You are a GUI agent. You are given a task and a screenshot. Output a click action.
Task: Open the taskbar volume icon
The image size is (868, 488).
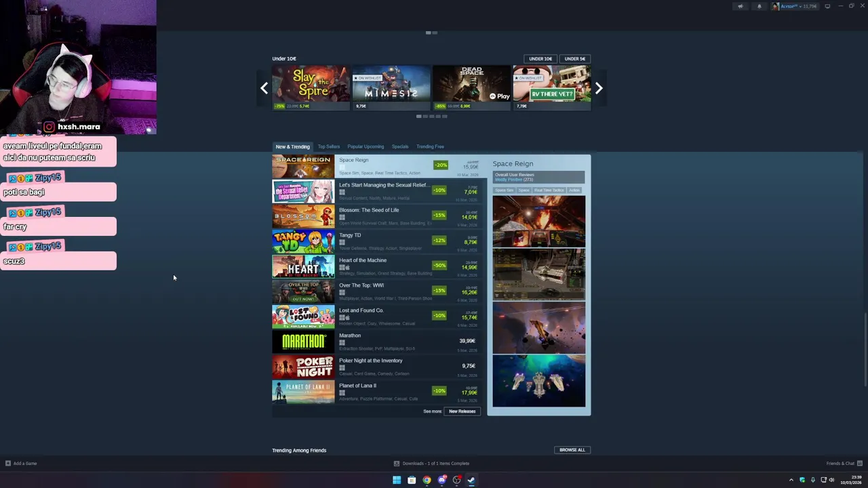coord(832,480)
